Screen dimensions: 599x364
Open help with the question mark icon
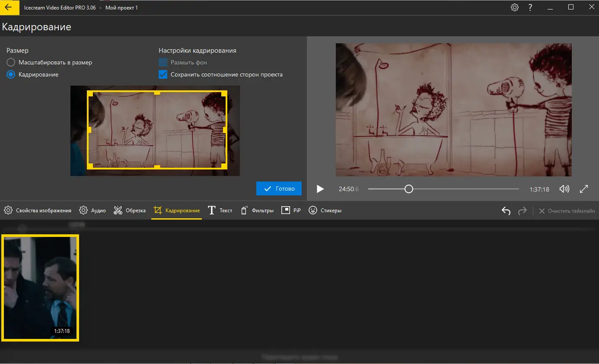[x=530, y=7]
